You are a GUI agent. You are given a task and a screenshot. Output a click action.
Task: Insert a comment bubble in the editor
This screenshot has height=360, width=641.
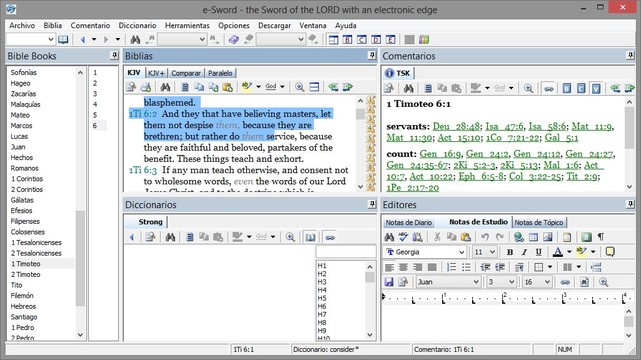click(x=610, y=252)
